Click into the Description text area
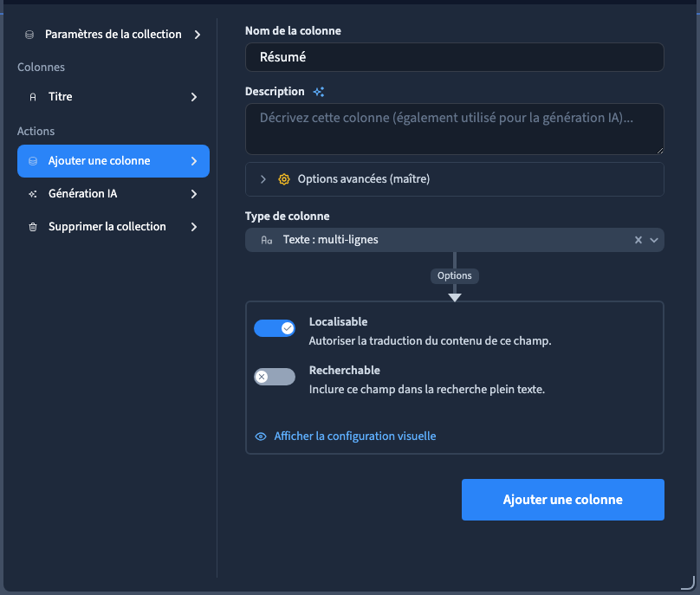Screen dimensions: 700x595 pyautogui.click(x=455, y=129)
